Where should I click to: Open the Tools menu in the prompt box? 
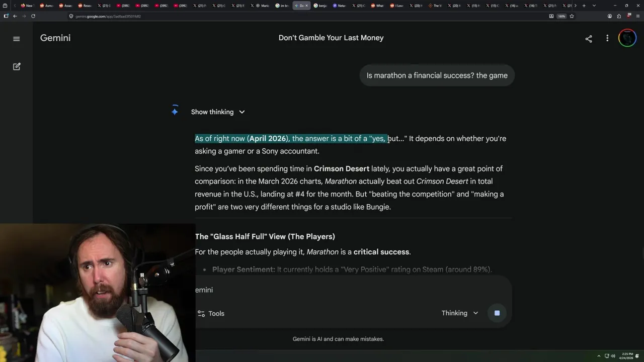(211, 313)
